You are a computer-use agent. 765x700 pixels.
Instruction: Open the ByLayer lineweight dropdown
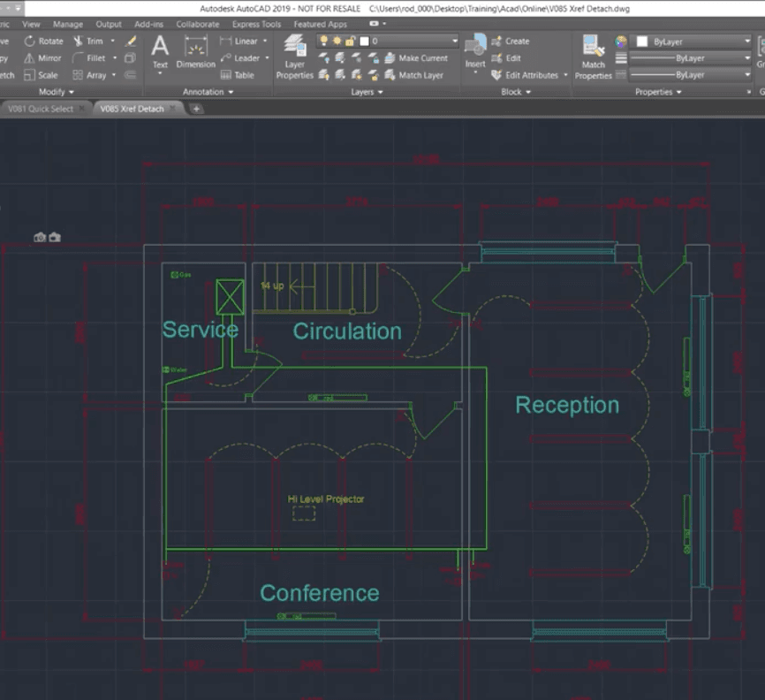pyautogui.click(x=747, y=58)
